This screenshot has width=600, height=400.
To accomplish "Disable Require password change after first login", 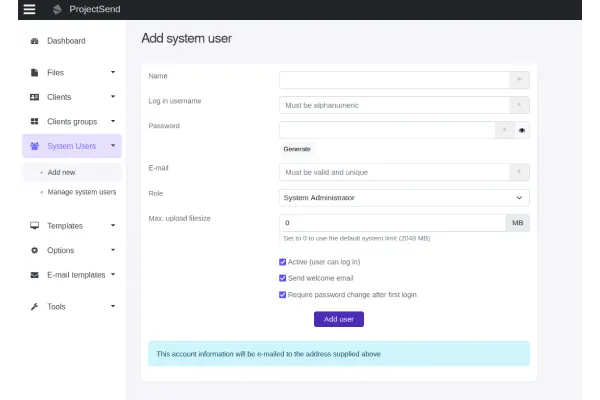I will point(283,295).
